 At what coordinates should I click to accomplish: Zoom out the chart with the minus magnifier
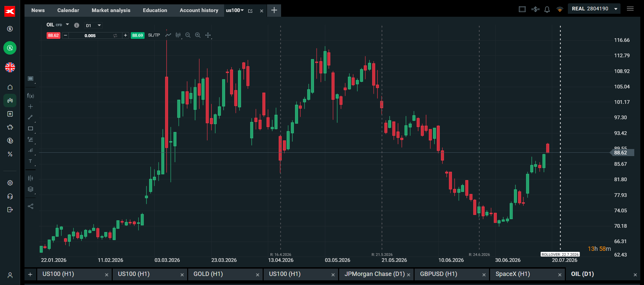188,35
